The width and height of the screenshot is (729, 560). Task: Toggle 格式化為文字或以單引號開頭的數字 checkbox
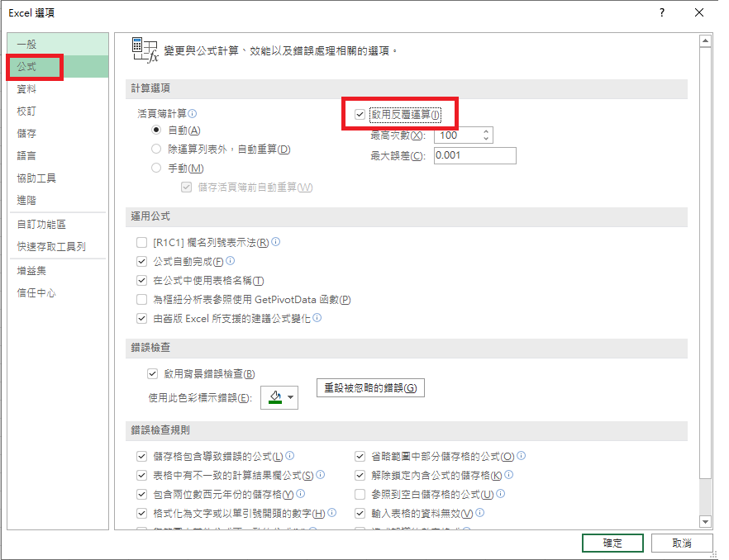click(142, 514)
